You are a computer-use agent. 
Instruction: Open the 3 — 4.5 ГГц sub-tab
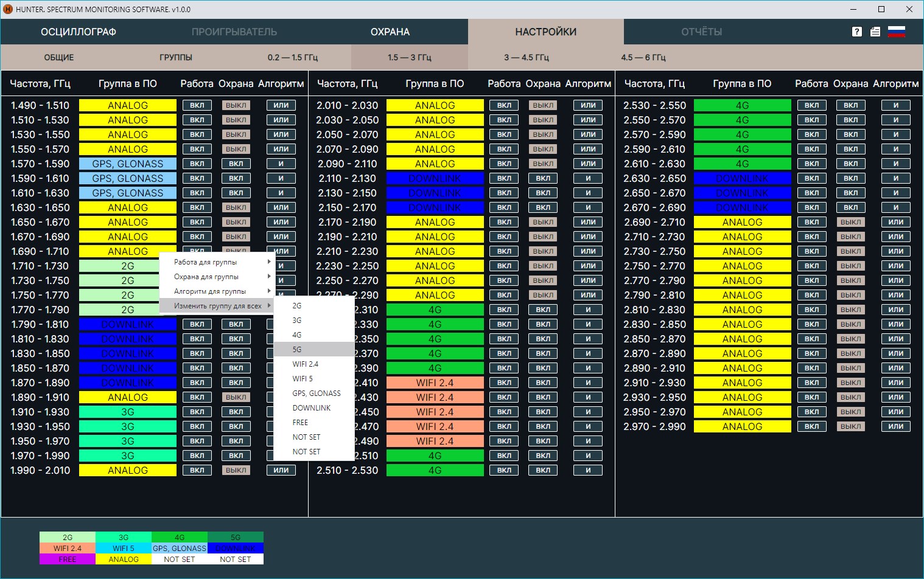[526, 57]
